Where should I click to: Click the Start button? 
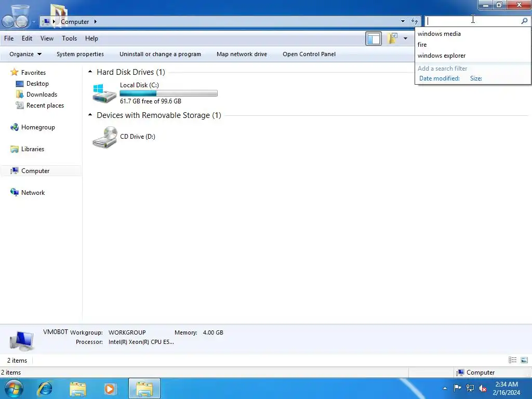coord(14,389)
